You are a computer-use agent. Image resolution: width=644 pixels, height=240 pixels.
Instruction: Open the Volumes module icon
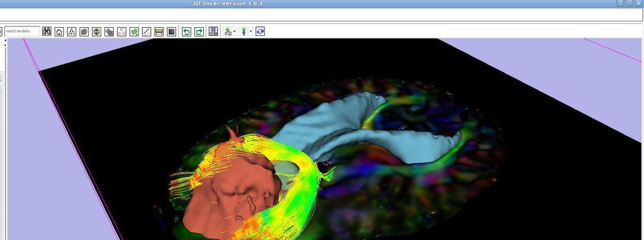84,31
